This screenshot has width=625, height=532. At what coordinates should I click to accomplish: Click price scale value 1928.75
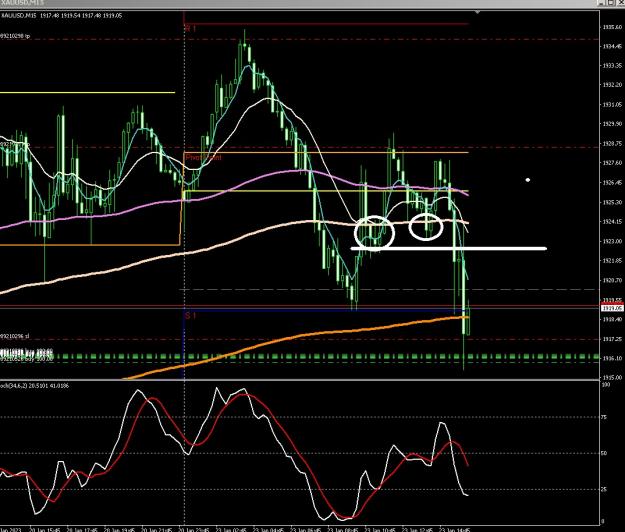612,143
